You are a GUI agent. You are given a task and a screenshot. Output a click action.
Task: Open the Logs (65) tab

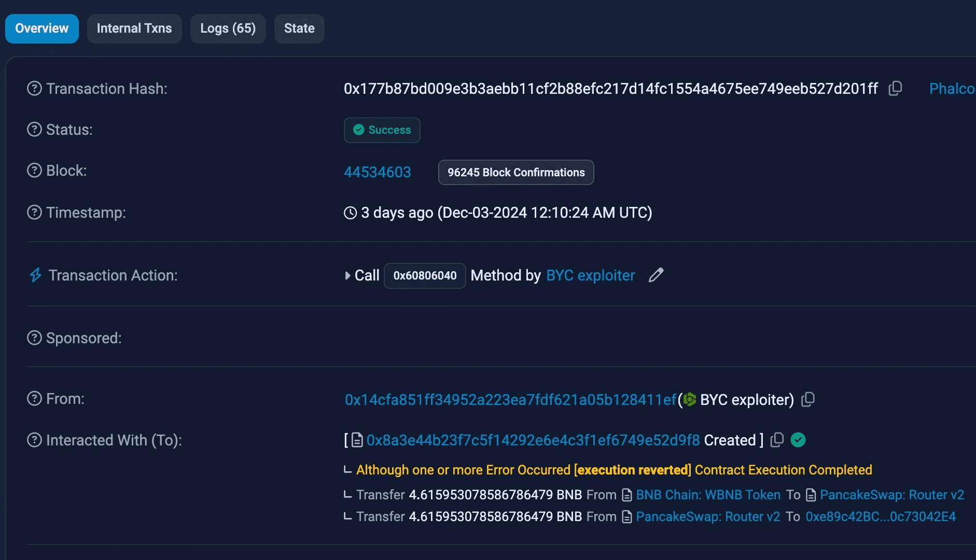click(x=228, y=29)
